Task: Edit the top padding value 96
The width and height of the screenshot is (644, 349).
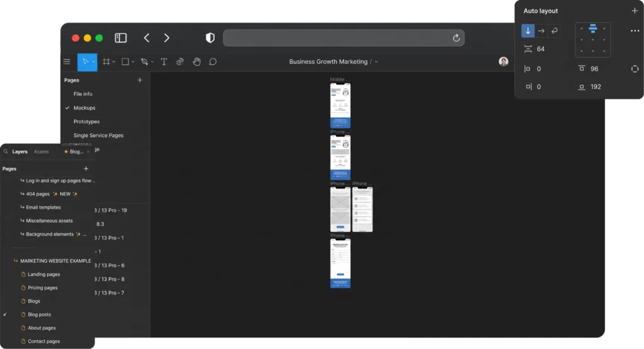Action: click(594, 69)
